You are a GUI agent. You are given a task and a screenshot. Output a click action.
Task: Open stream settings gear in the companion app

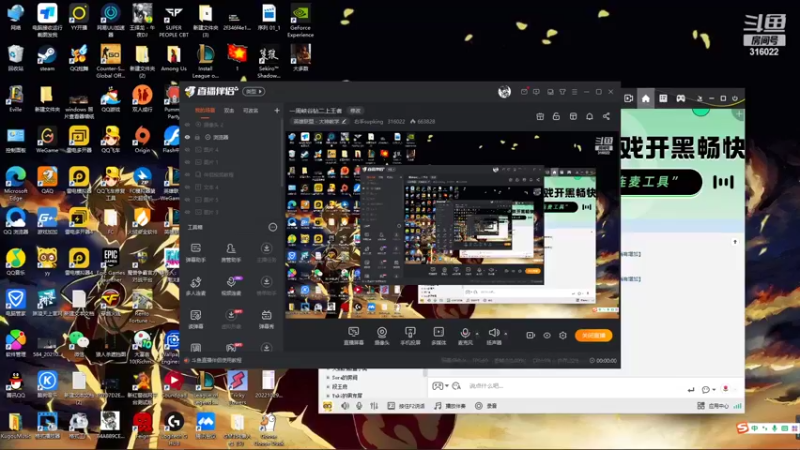(x=563, y=335)
